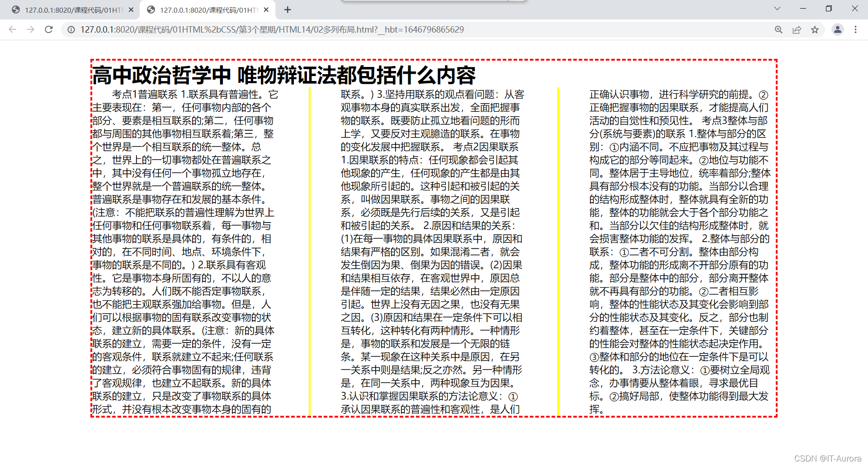Close the first browser tab
This screenshot has height=466, width=868.
point(131,10)
